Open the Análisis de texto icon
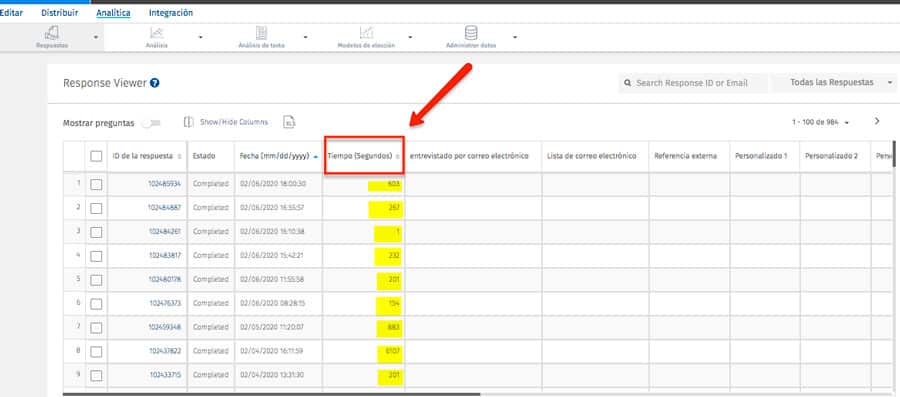Viewport: 900px width, 397px height. click(261, 33)
